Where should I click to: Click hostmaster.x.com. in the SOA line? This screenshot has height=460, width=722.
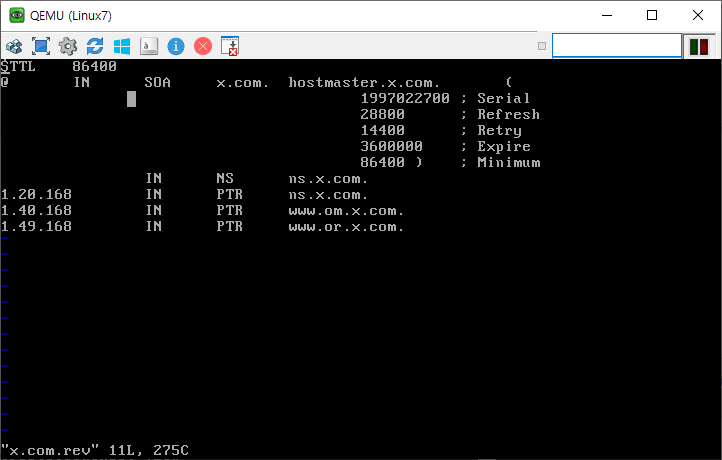[364, 82]
